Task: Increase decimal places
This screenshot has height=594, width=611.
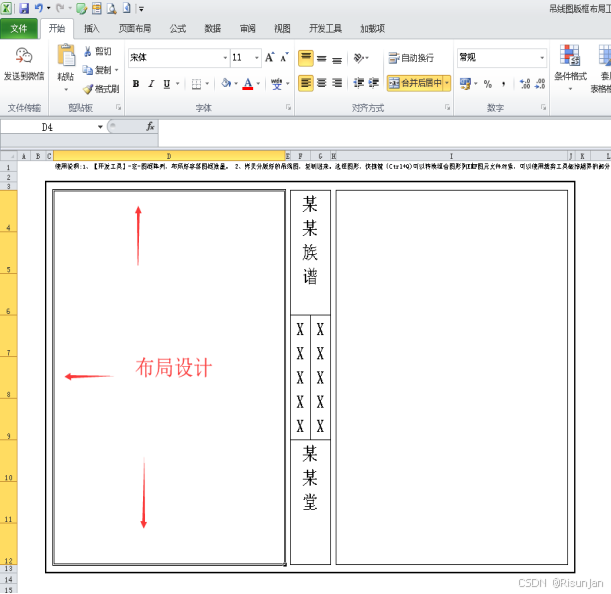Action: [x=525, y=83]
